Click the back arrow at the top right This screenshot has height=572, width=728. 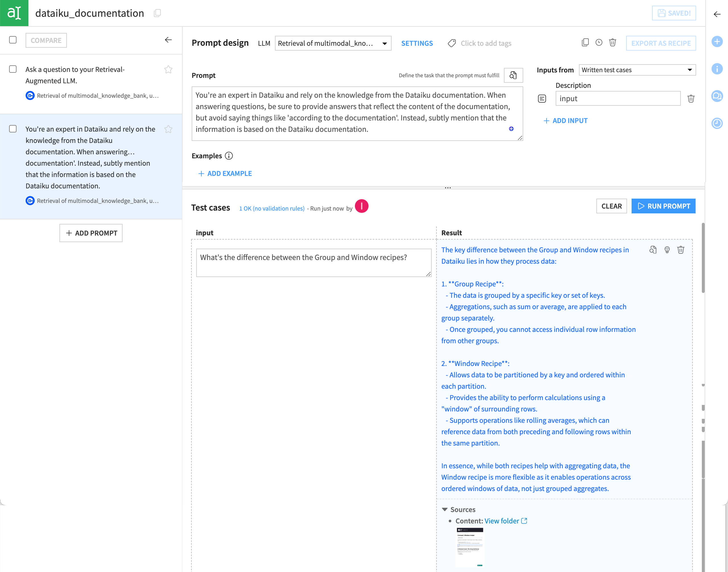(717, 14)
